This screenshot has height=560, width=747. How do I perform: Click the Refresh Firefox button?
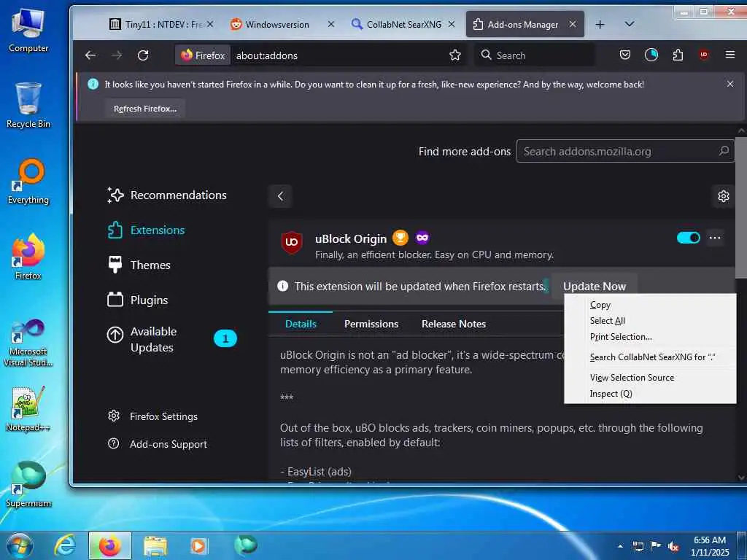[145, 109]
